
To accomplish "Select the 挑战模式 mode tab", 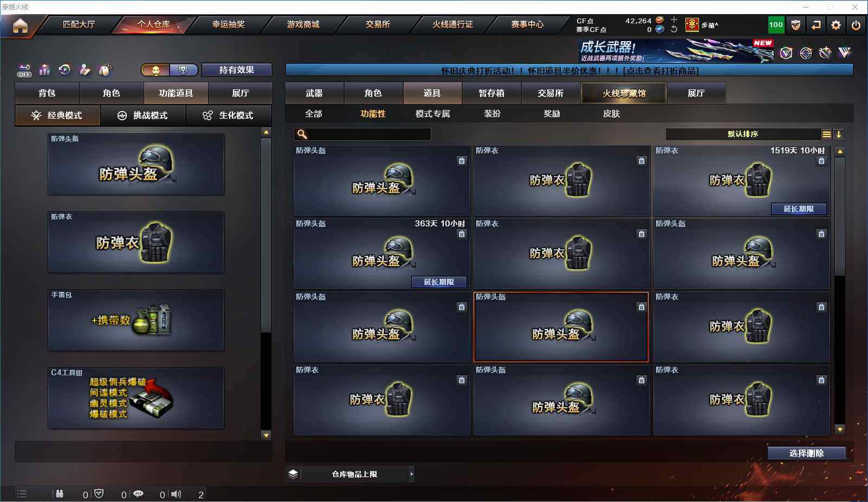I will [x=144, y=115].
